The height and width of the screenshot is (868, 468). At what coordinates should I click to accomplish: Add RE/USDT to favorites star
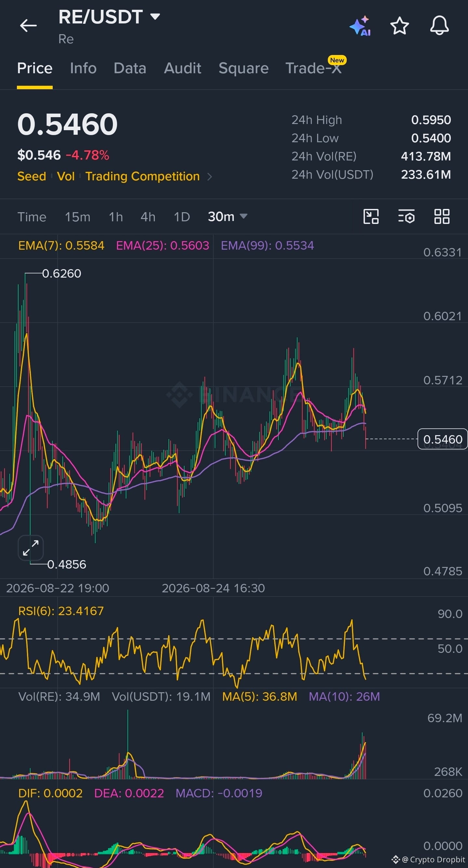[x=400, y=26]
